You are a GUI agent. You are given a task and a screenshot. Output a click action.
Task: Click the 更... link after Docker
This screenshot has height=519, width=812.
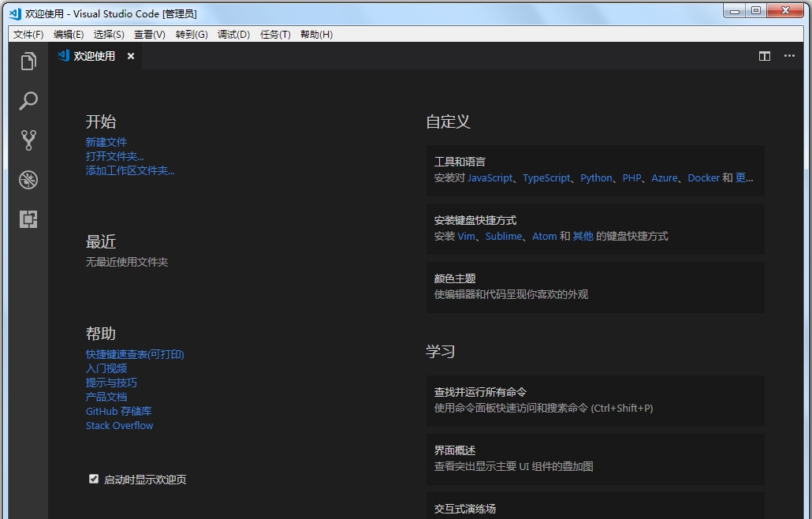744,177
